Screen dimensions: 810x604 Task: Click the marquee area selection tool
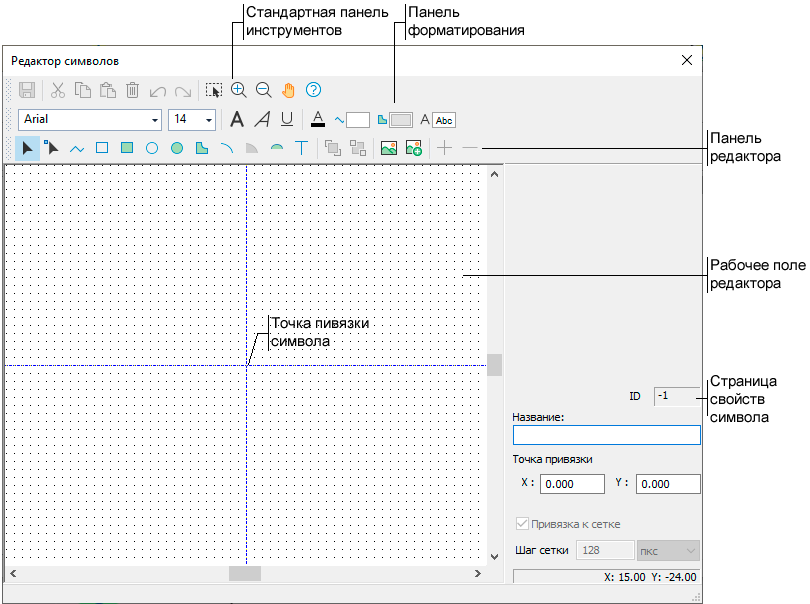pyautogui.click(x=213, y=90)
